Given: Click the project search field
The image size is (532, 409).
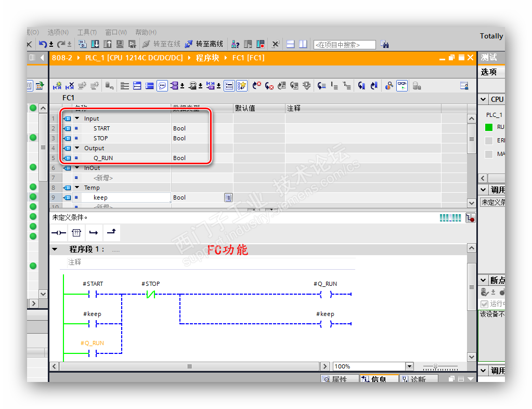Looking at the screenshot, I should click(345, 45).
